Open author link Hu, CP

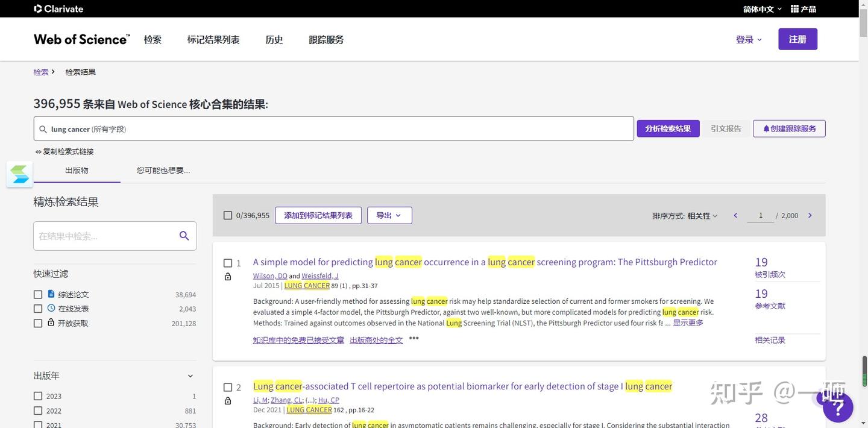point(329,400)
